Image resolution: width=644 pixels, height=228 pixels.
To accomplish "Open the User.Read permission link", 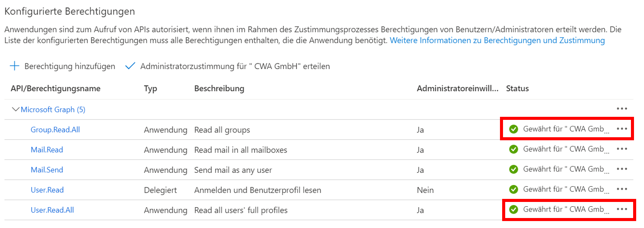I will [47, 190].
